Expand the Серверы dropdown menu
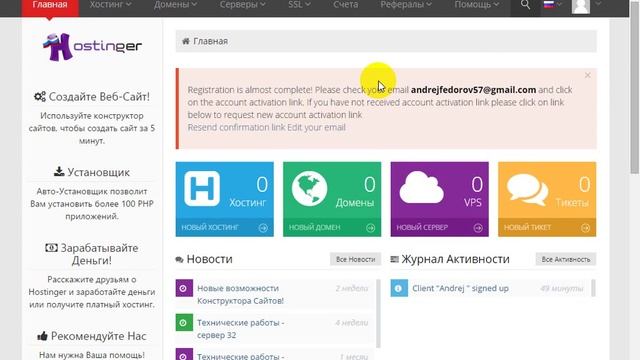 (x=242, y=5)
